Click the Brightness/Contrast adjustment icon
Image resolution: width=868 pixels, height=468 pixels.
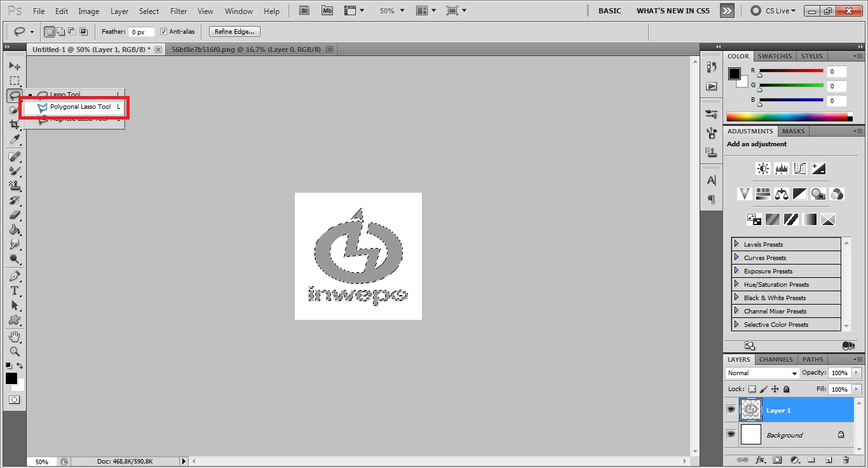tap(763, 169)
